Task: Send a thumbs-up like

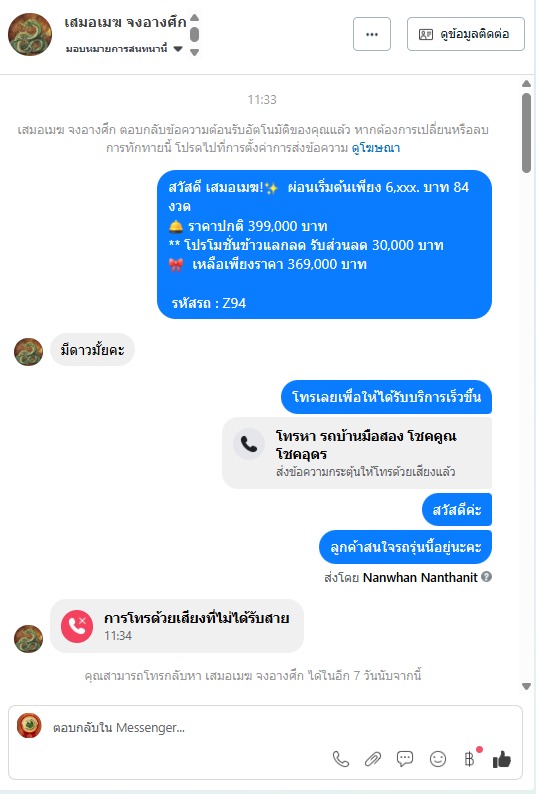Action: [502, 759]
